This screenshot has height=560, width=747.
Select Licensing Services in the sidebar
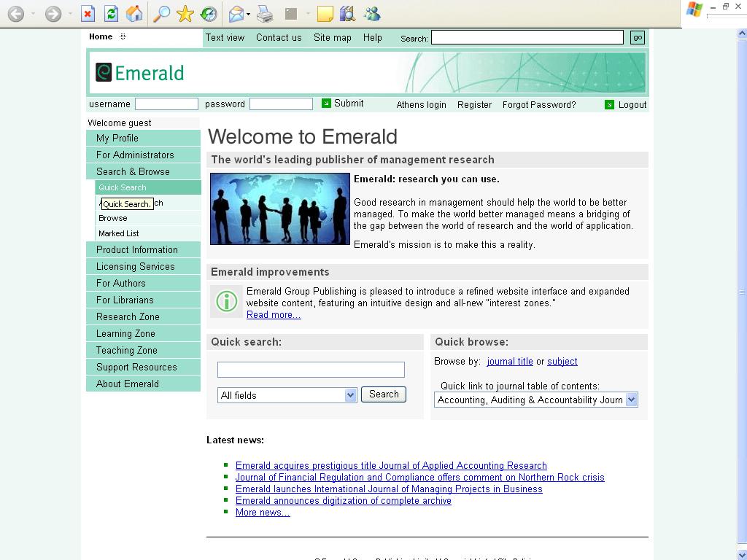point(144,266)
